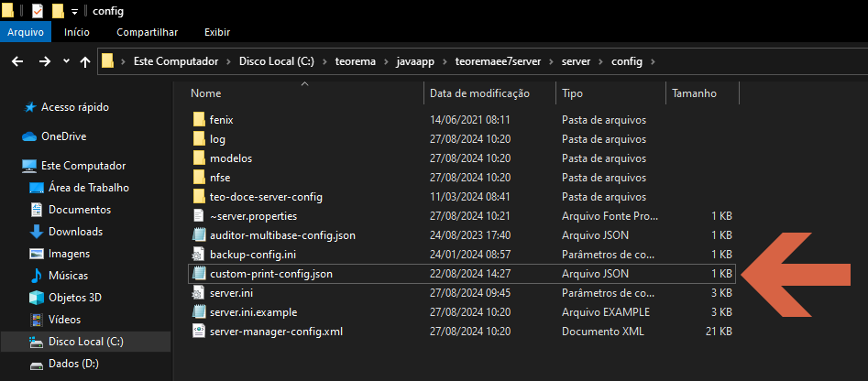This screenshot has width=868, height=381.
Task: Click server in the address path
Action: [x=577, y=61]
